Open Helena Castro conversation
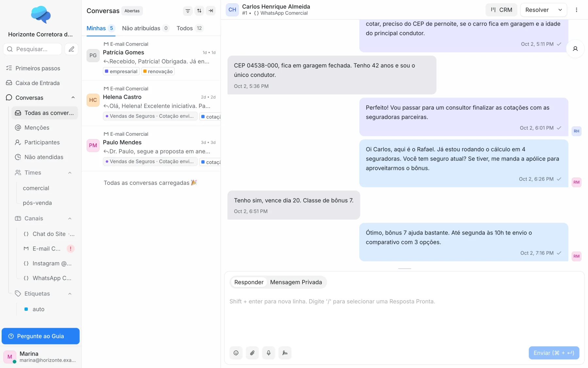The image size is (588, 368). point(151,103)
